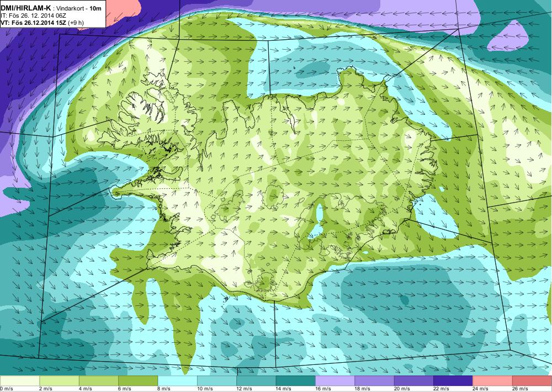Pick the medium purple 18–20 m/s legend swatch
The height and width of the screenshot is (392, 552).
pos(375,380)
